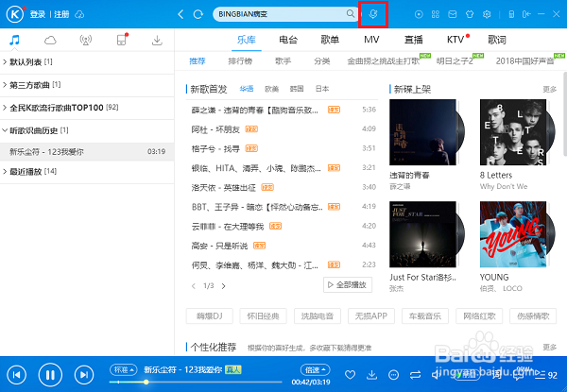This screenshot has height=392, width=567.
Task: Favorite the current song with the heart
Action: [350, 375]
